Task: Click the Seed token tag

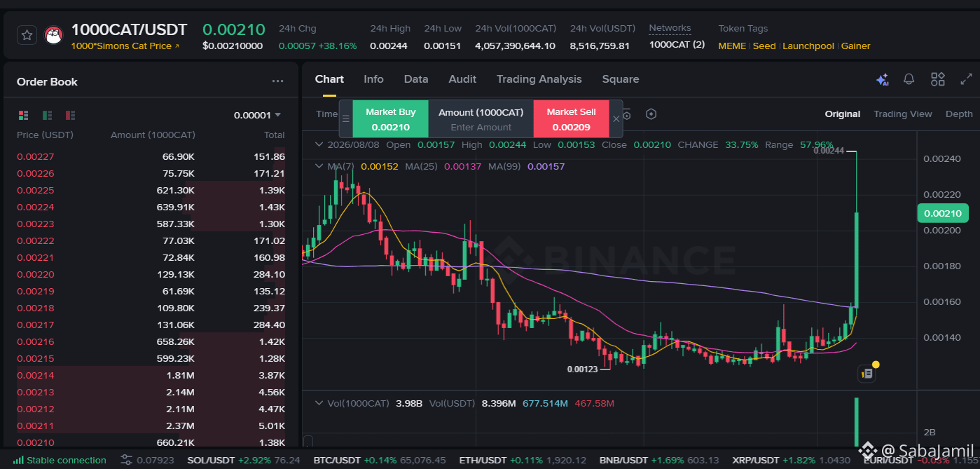Action: coord(764,46)
